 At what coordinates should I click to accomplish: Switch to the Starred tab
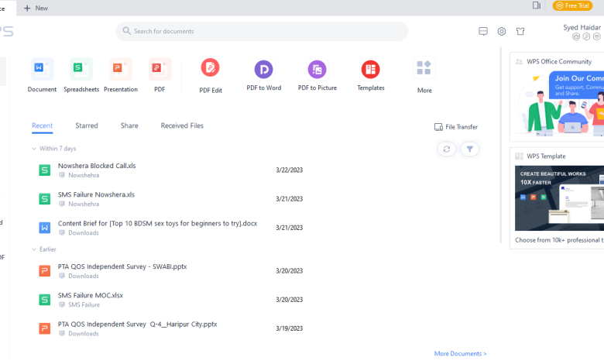pos(87,125)
